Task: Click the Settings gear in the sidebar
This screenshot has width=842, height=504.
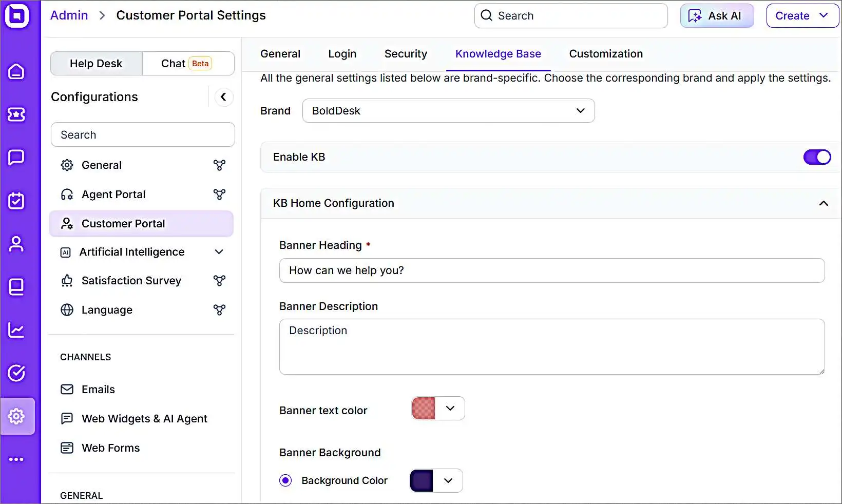Action: [17, 417]
